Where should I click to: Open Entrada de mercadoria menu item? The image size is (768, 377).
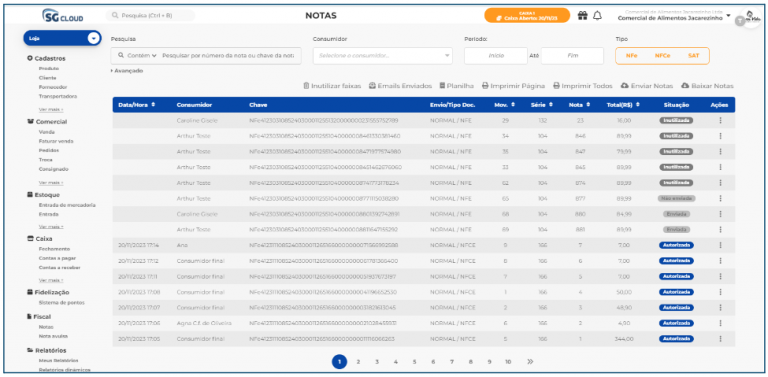67,205
